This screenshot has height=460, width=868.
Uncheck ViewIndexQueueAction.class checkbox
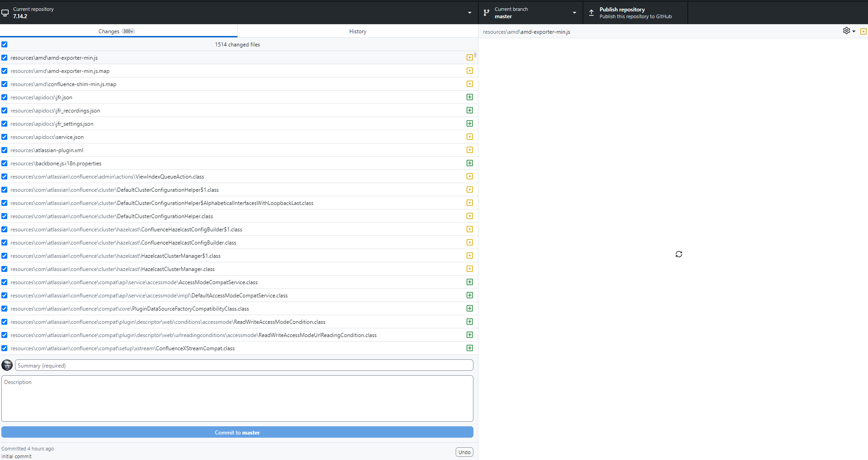(4, 176)
